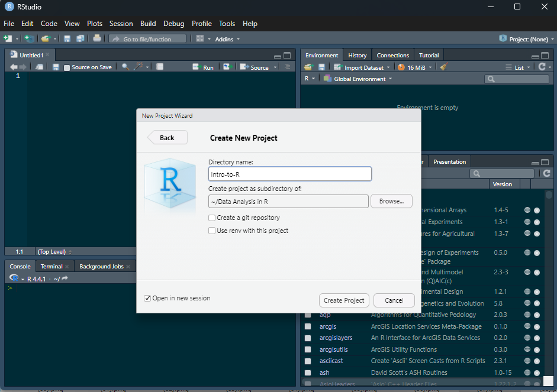The height and width of the screenshot is (392, 557).
Task: Switch to the History tab
Action: coord(357,55)
